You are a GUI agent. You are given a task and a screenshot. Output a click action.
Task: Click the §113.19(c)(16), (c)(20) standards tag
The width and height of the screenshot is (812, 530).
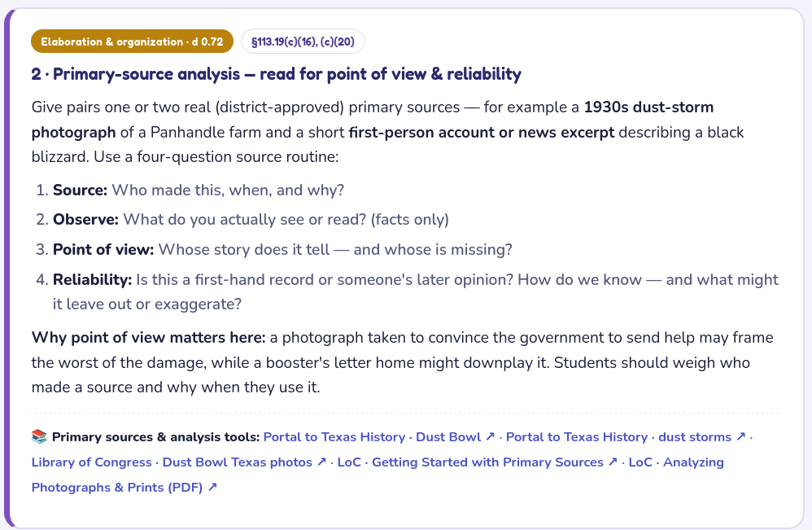(303, 42)
